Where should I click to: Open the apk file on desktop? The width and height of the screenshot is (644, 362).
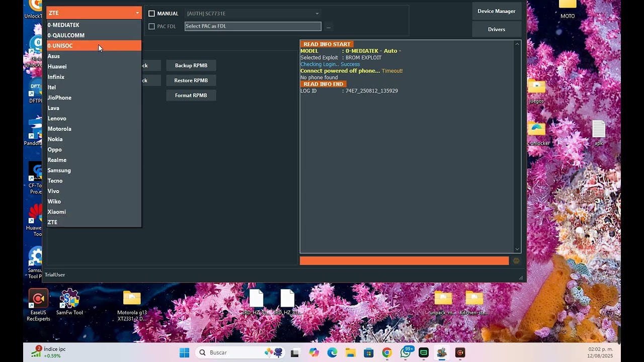coord(599,133)
